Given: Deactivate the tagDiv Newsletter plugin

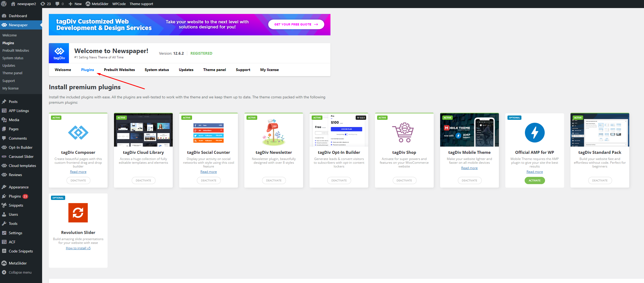Looking at the screenshot, I should (x=274, y=180).
